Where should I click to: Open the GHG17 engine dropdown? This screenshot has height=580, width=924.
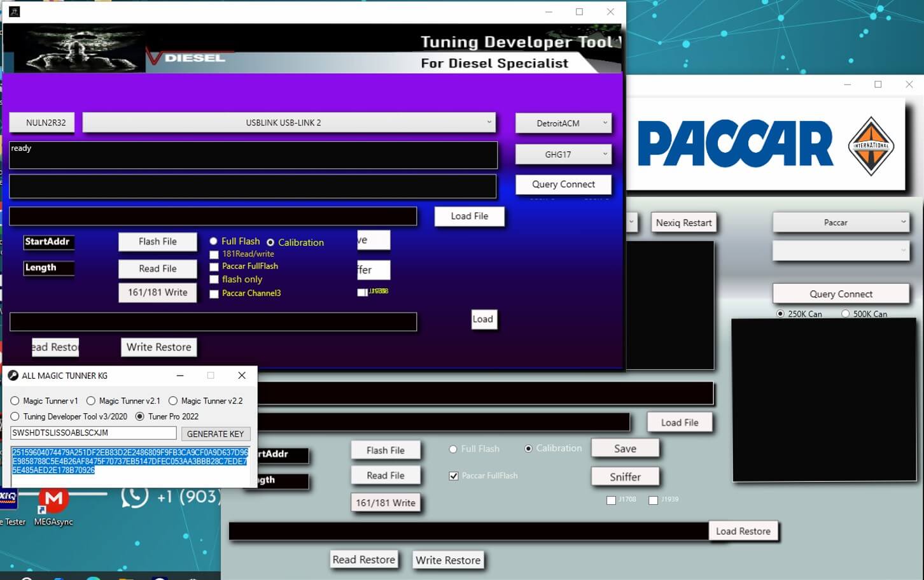pos(563,153)
